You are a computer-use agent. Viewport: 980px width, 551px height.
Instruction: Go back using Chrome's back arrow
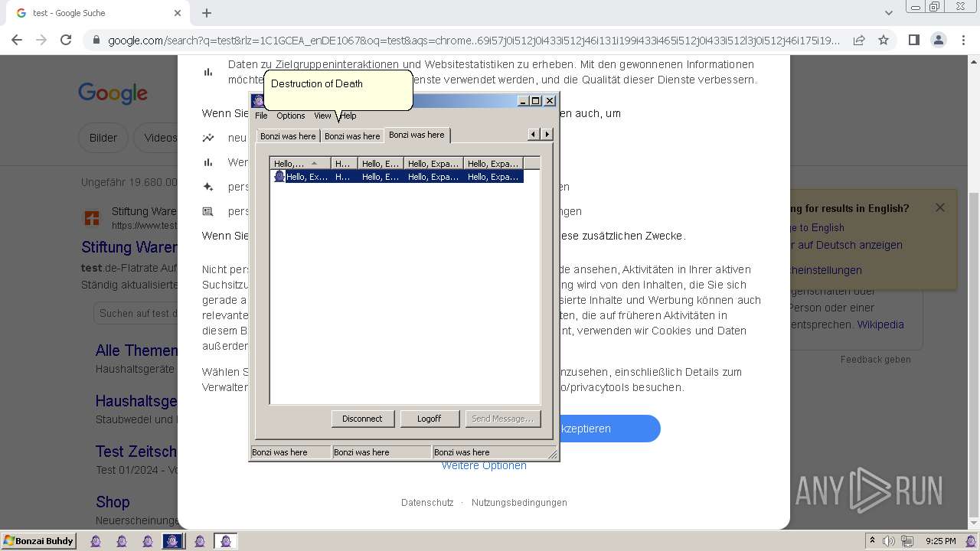[17, 40]
